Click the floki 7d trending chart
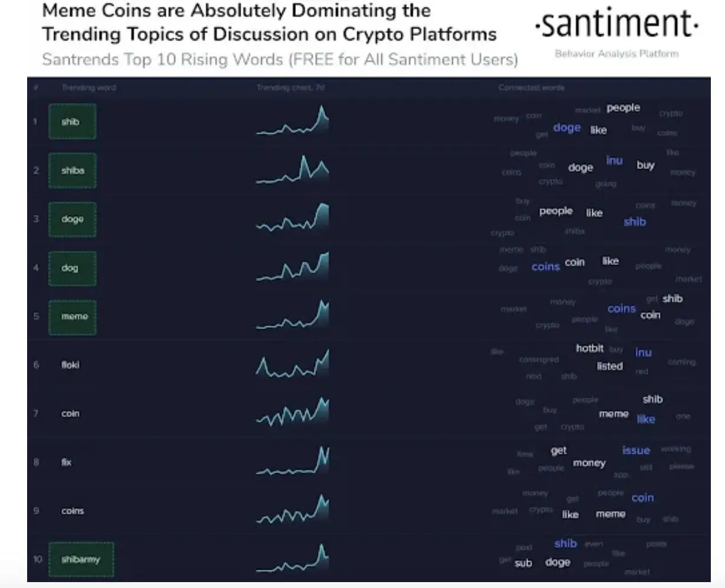 (x=293, y=363)
